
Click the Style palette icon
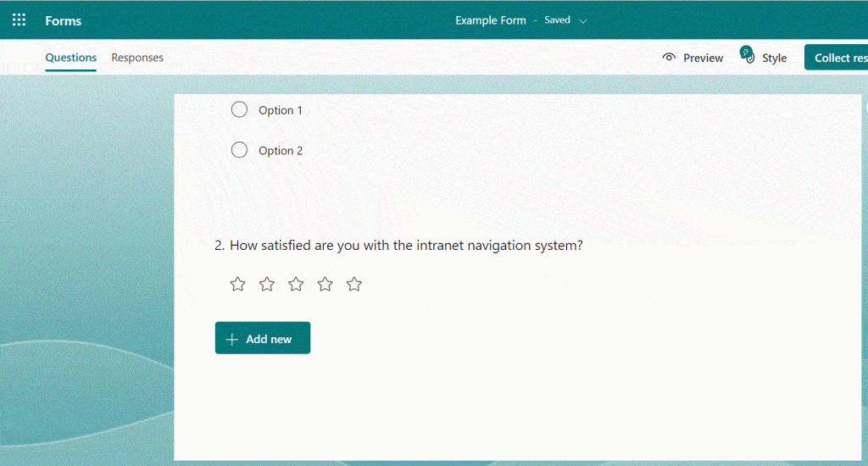coord(748,55)
